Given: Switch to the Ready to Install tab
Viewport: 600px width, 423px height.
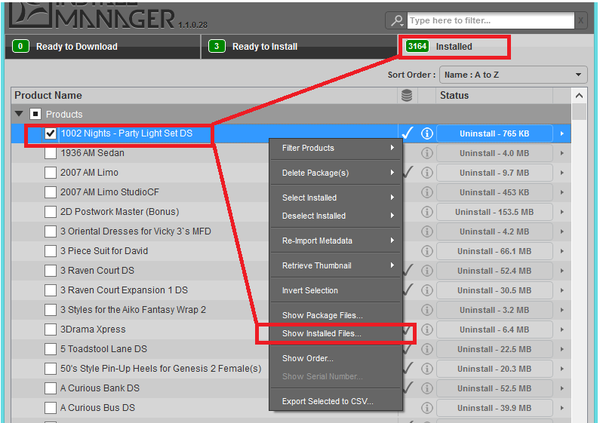Looking at the screenshot, I should point(299,47).
